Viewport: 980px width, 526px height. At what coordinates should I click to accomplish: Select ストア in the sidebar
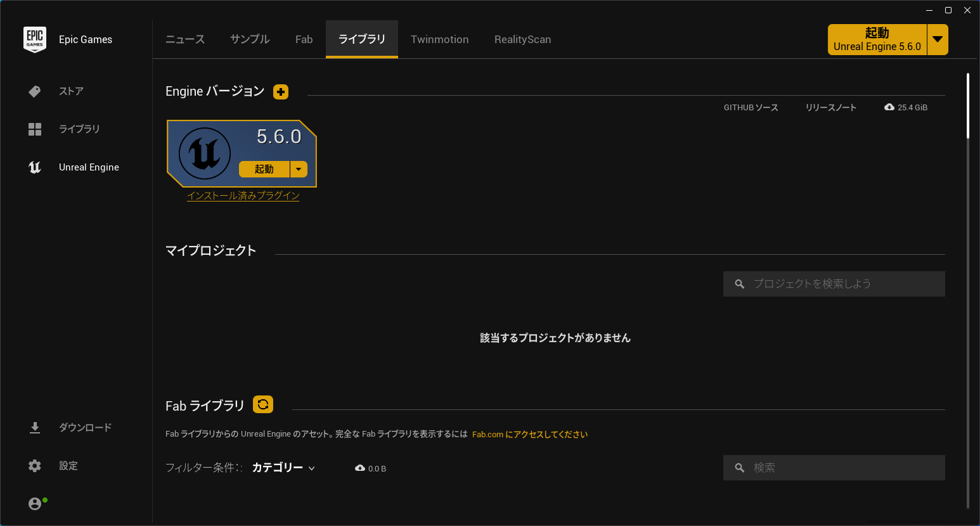pyautogui.click(x=71, y=91)
